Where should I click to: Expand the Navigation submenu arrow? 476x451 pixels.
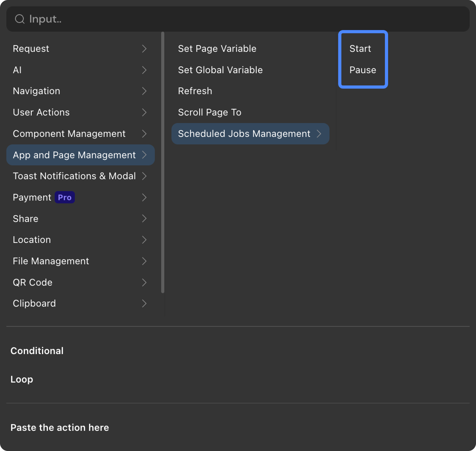pyautogui.click(x=144, y=91)
